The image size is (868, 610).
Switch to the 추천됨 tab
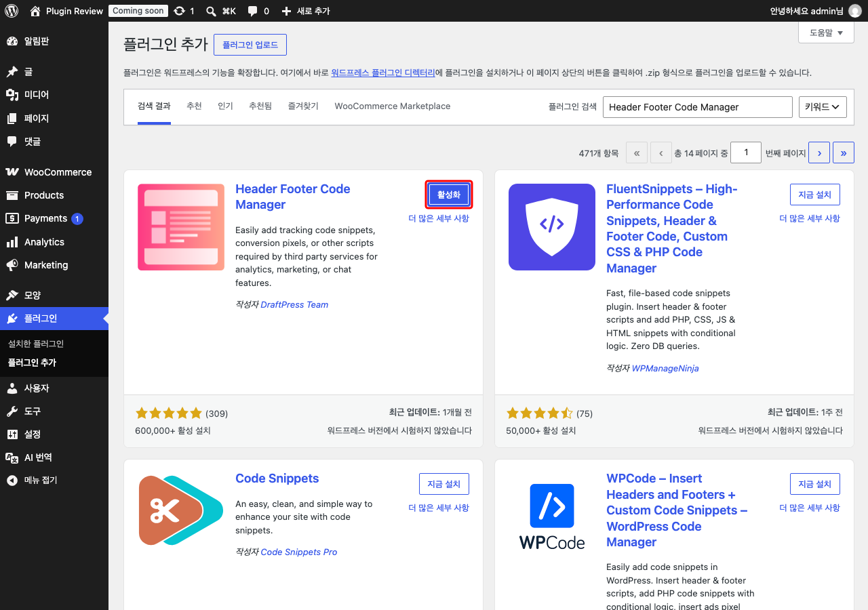click(260, 106)
